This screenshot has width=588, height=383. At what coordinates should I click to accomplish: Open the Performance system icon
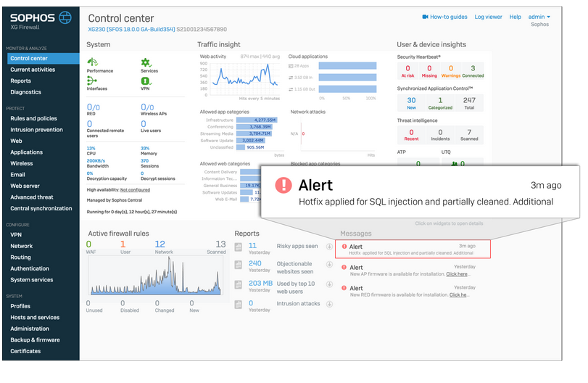point(93,62)
